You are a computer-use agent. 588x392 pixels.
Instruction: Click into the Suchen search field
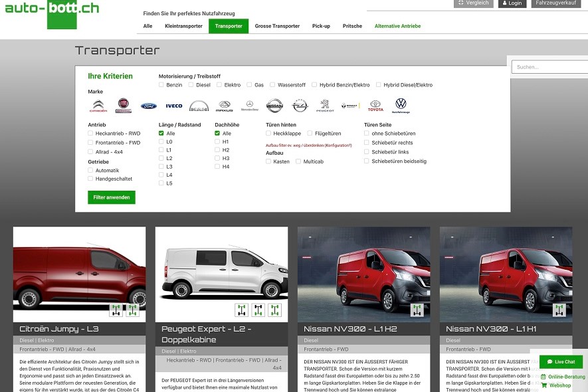548,67
